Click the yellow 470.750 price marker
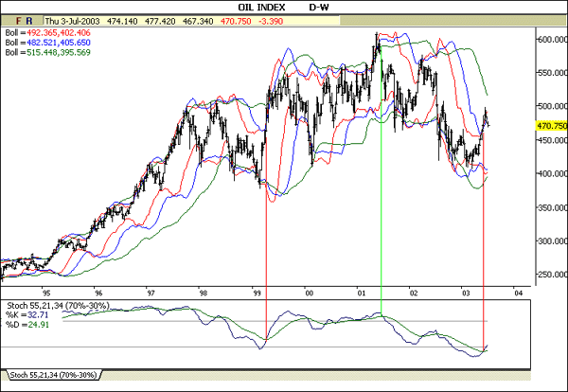The height and width of the screenshot is (392, 568). coord(551,126)
